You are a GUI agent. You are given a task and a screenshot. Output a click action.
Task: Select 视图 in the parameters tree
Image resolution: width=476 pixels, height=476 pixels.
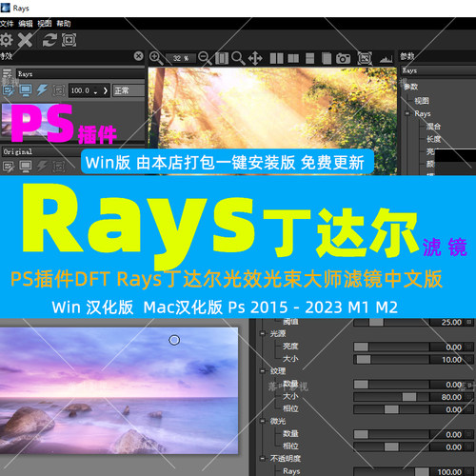(x=422, y=101)
